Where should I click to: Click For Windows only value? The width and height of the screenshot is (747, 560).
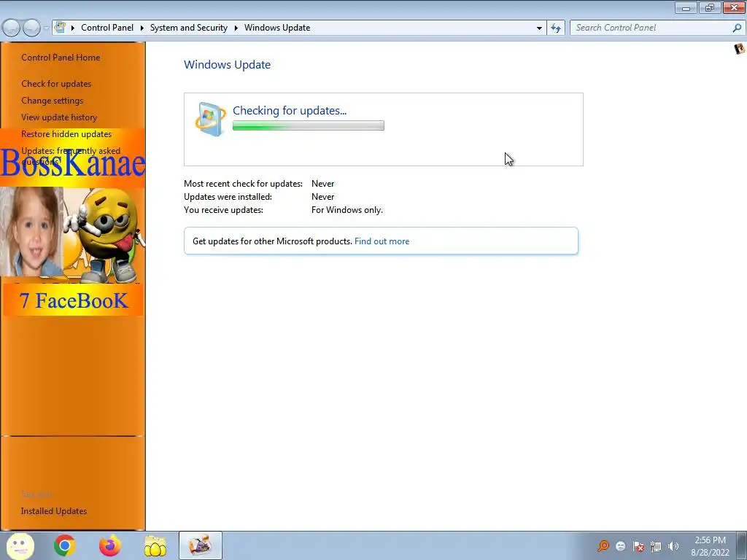[347, 210]
